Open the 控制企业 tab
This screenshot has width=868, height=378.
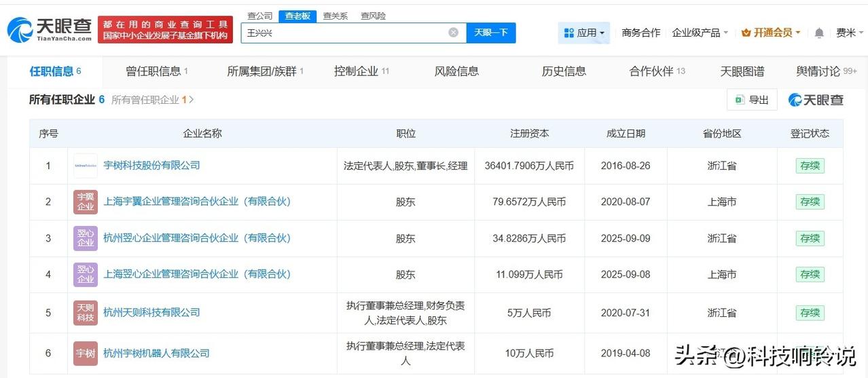361,71
